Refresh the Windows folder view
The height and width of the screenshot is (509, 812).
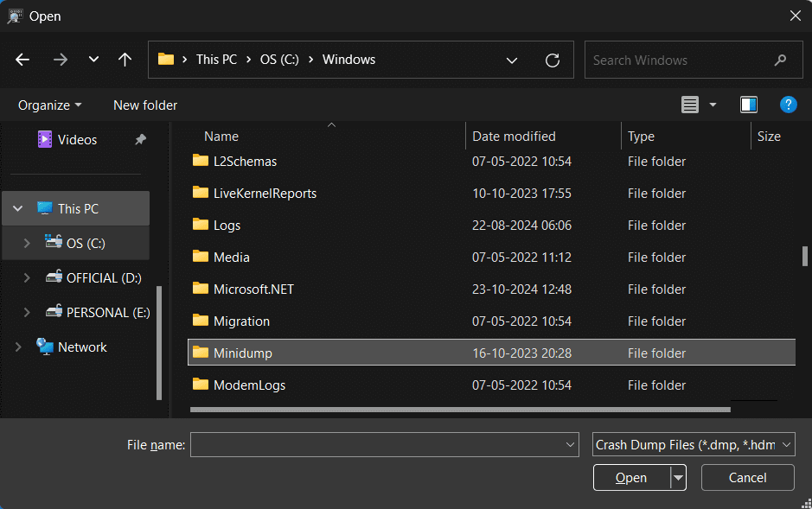[553, 60]
